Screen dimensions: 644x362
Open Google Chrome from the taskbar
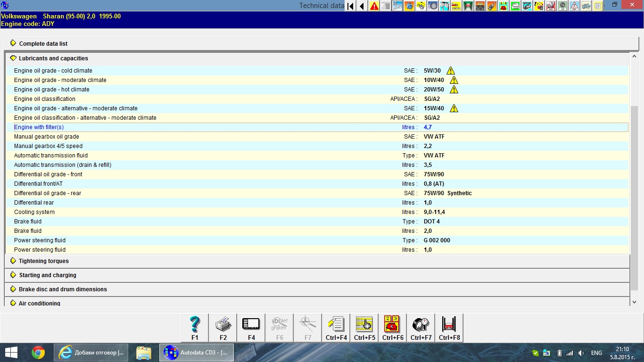(x=38, y=353)
